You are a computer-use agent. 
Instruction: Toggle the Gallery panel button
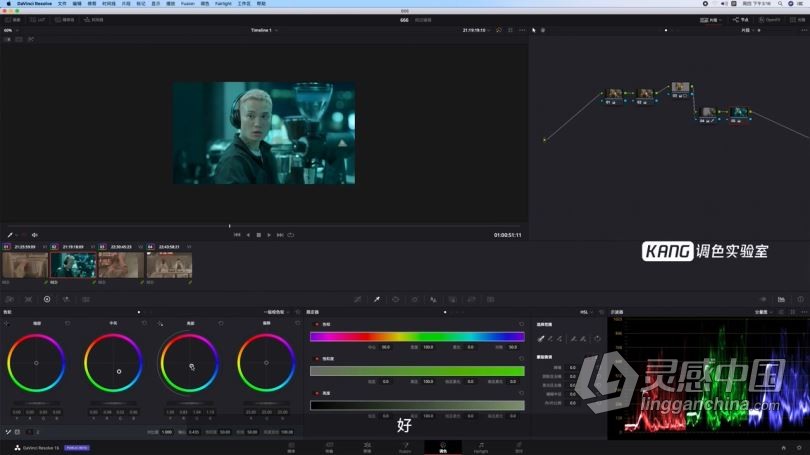click(13, 20)
